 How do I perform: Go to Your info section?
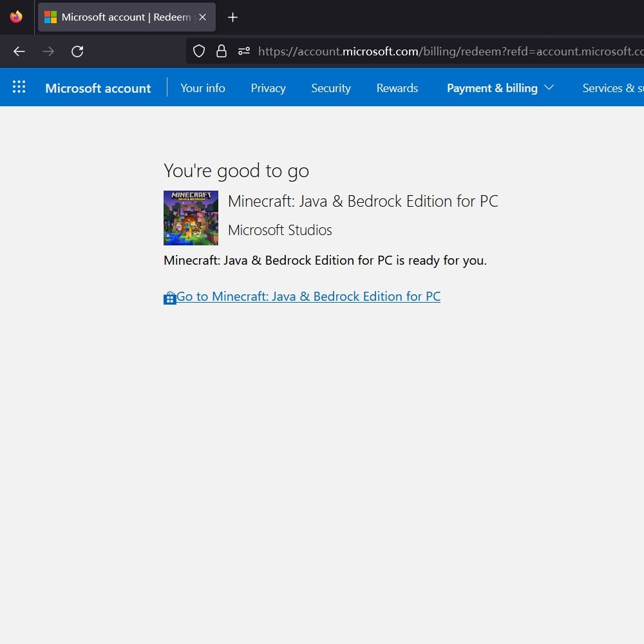(203, 88)
